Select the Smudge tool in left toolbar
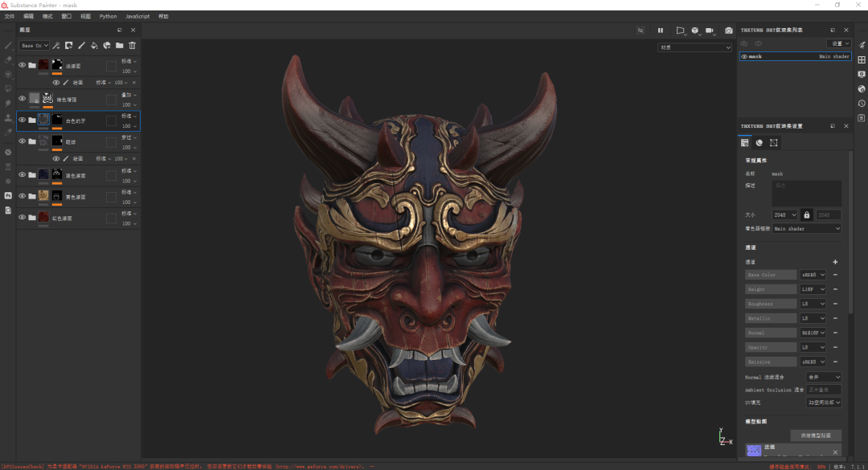The height and width of the screenshot is (470, 868). point(8,103)
